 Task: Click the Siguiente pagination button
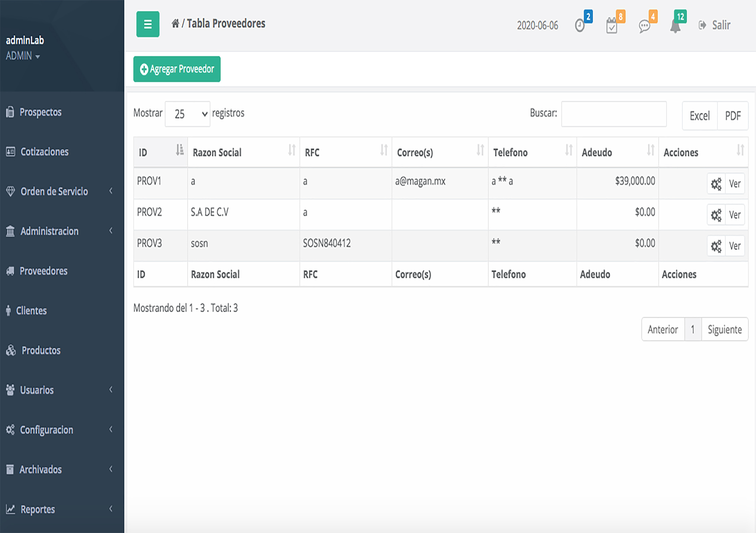(x=725, y=329)
